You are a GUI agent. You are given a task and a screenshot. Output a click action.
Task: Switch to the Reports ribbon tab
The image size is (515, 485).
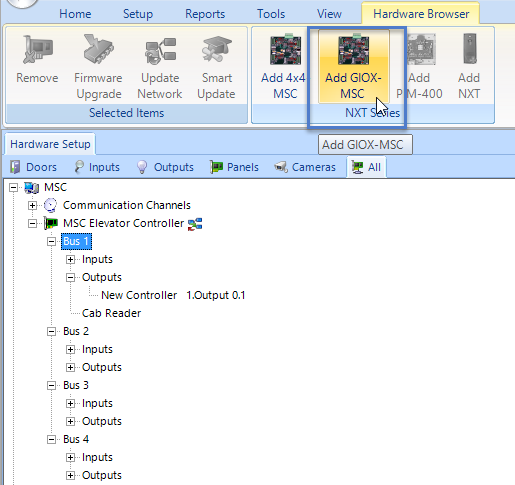[x=205, y=14]
